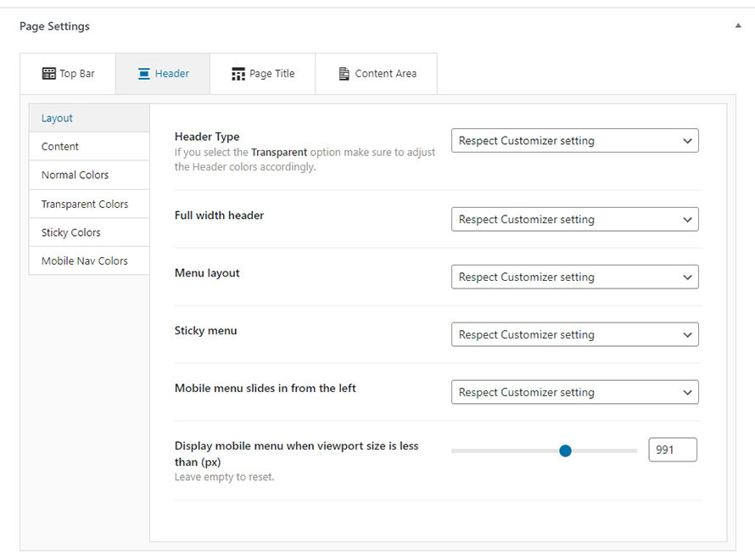Select the Layout side section
Screen dimensions: 755x560
tap(89, 118)
